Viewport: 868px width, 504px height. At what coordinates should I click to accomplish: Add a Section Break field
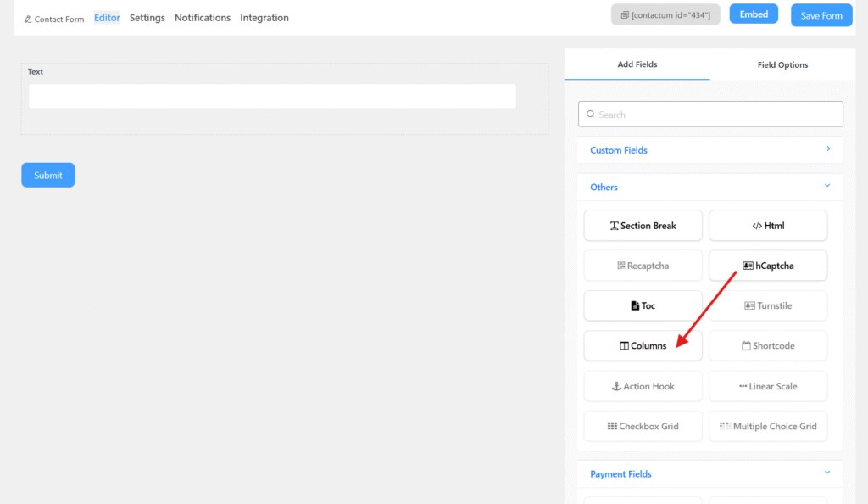[x=643, y=226]
